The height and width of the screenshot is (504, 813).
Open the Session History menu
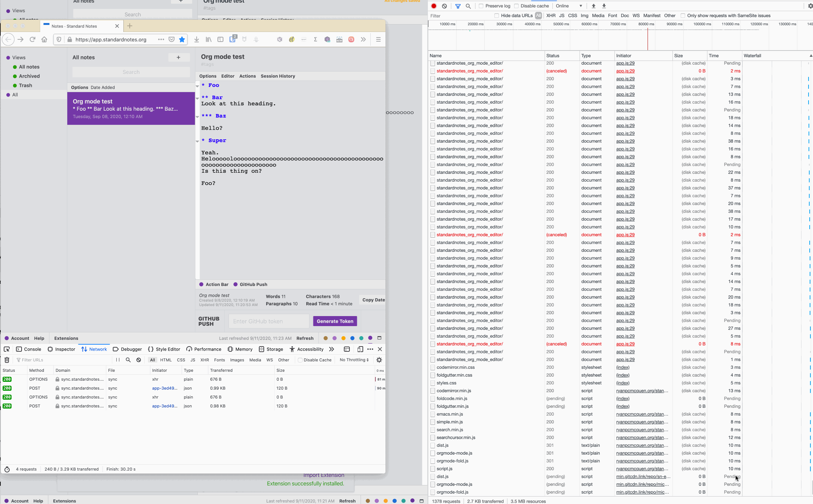coord(278,76)
